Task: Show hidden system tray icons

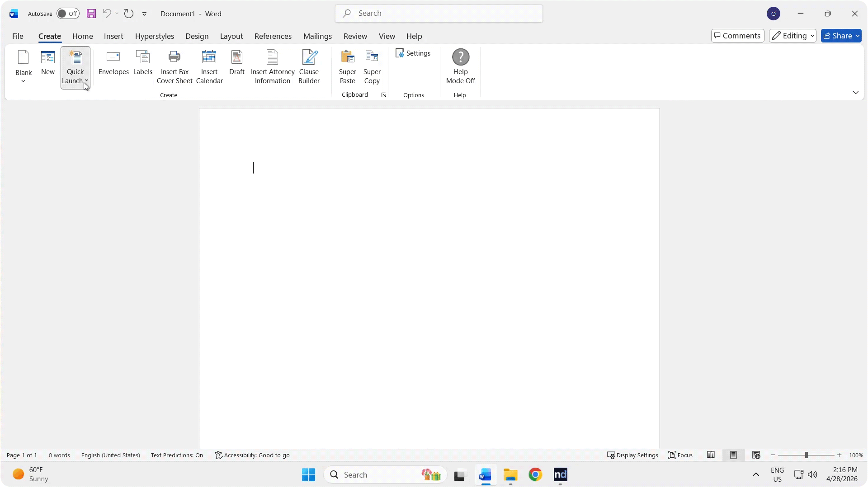Action: tap(756, 474)
